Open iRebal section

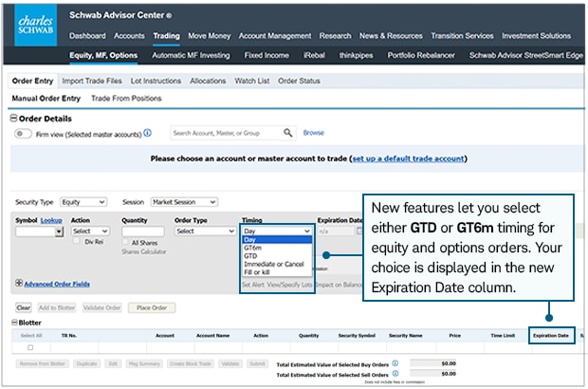[x=314, y=55]
